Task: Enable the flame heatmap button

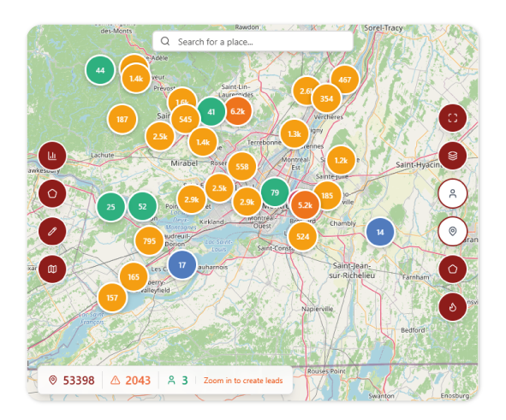Action: click(453, 307)
